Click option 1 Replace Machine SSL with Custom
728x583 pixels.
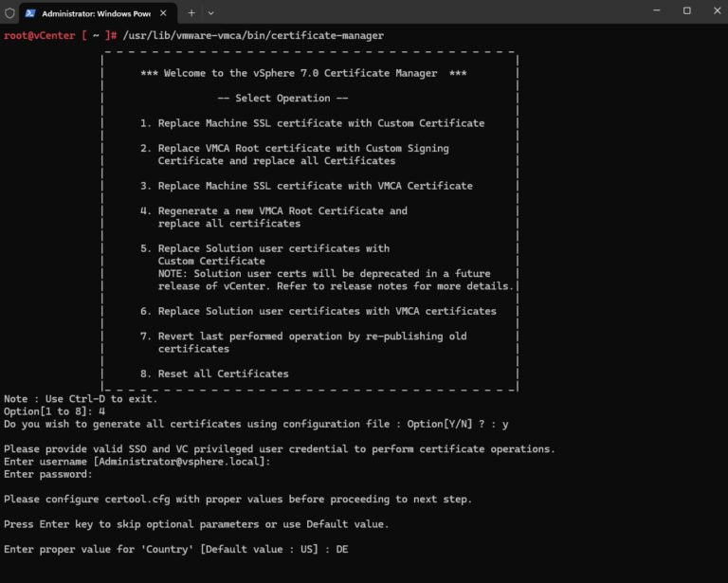(x=313, y=123)
